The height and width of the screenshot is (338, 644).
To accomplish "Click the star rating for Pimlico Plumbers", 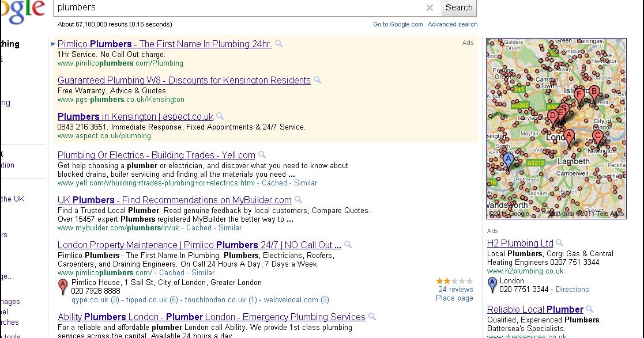I will pos(454,281).
